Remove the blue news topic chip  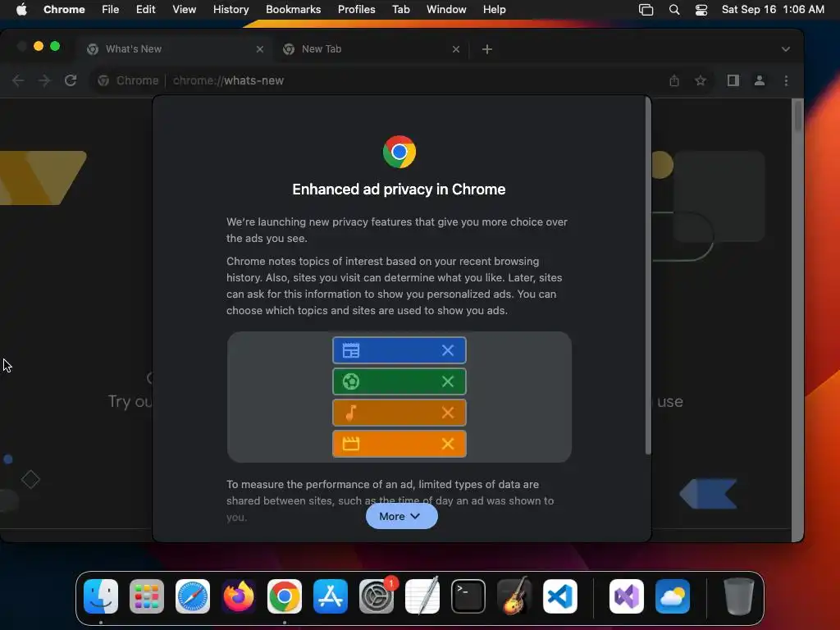pyautogui.click(x=448, y=350)
